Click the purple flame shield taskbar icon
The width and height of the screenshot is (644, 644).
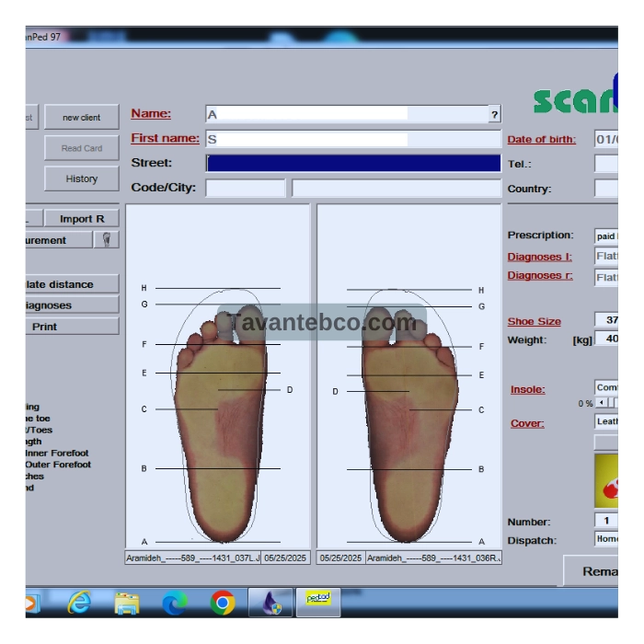click(x=272, y=603)
